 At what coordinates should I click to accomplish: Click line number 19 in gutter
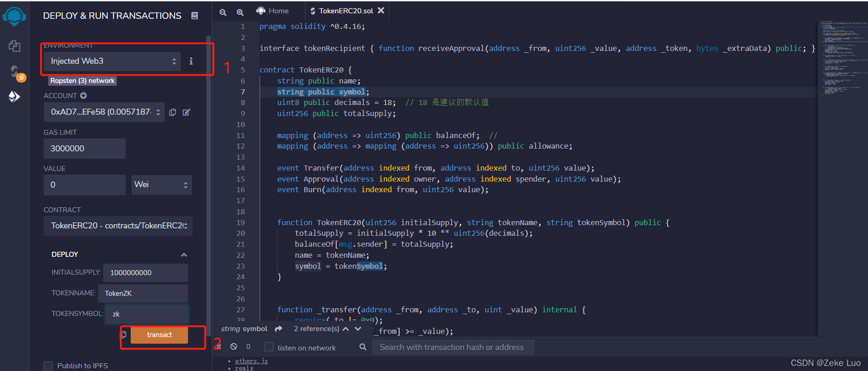[x=240, y=222]
